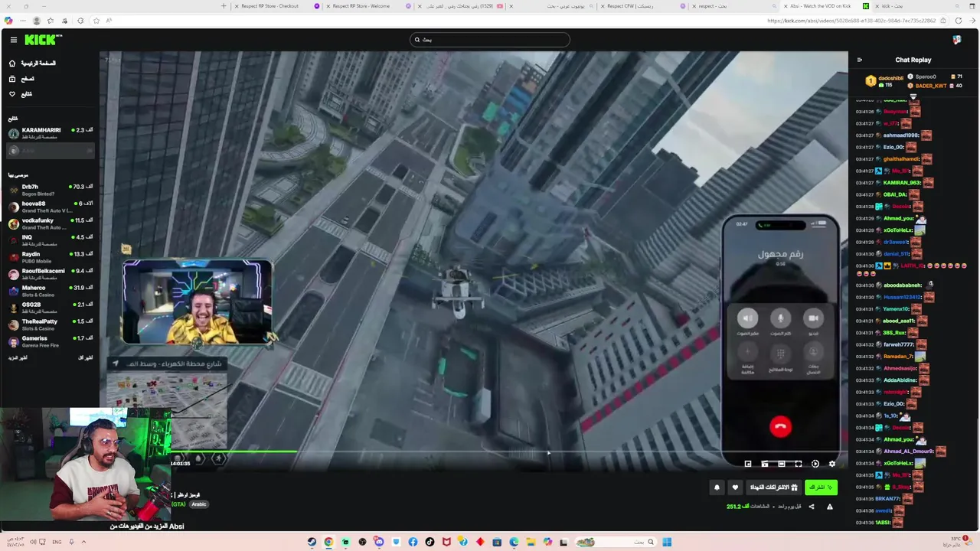
Task: Click the video progress bar
Action: click(509, 452)
